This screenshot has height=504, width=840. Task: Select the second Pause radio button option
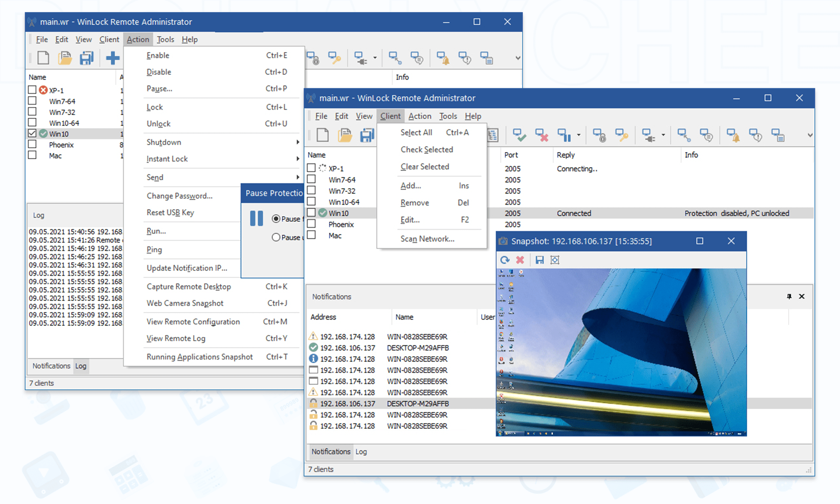point(276,237)
